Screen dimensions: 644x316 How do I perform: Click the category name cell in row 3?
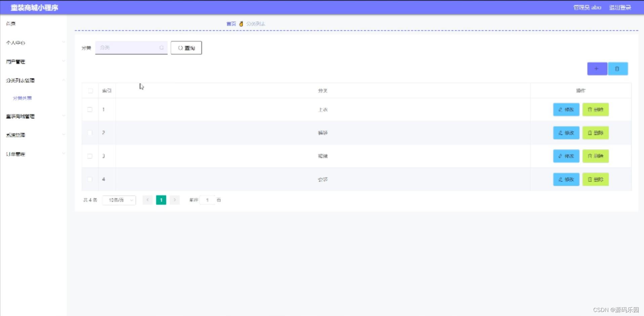pos(323,156)
